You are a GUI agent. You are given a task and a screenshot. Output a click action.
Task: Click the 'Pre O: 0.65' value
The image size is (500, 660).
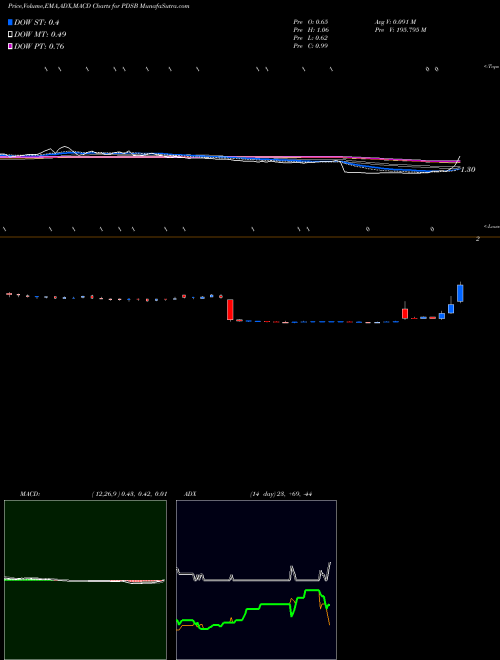[x=311, y=22]
